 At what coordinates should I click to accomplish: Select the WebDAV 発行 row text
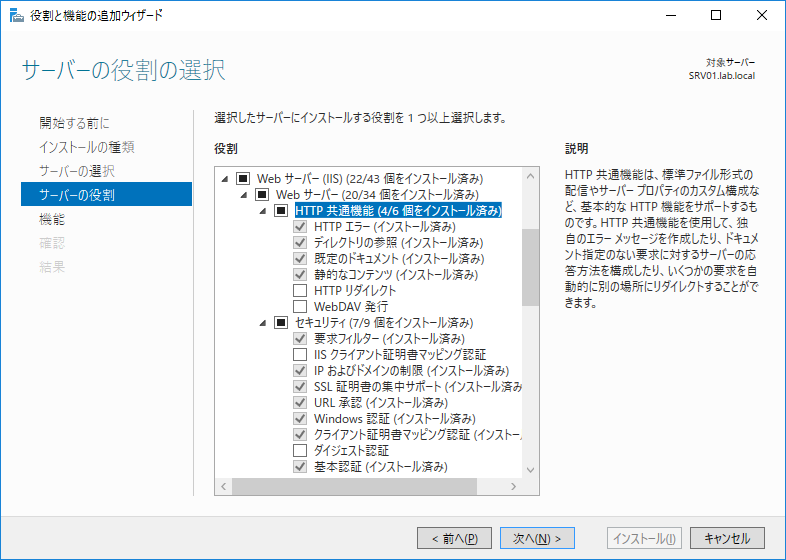pyautogui.click(x=351, y=306)
